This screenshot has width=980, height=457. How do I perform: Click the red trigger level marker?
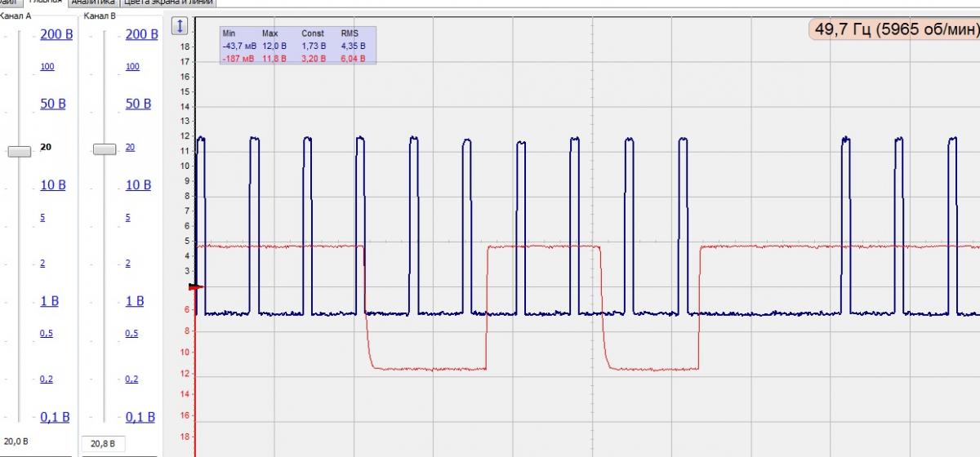pos(195,287)
